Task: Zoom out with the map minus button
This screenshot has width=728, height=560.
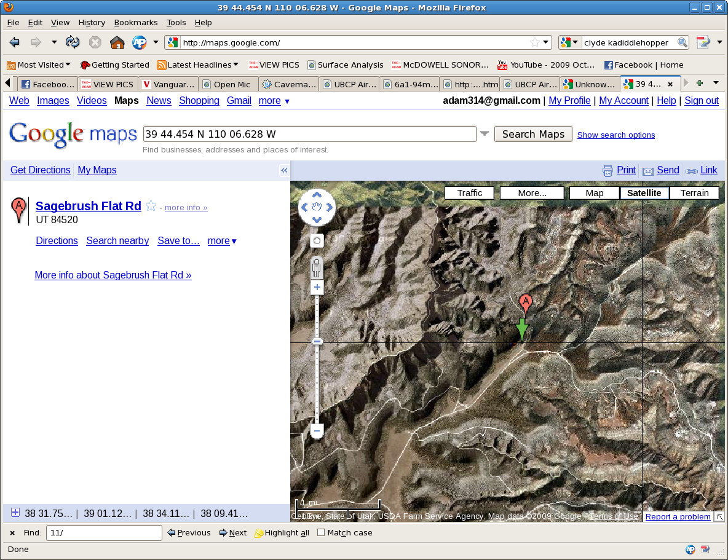Action: click(317, 432)
